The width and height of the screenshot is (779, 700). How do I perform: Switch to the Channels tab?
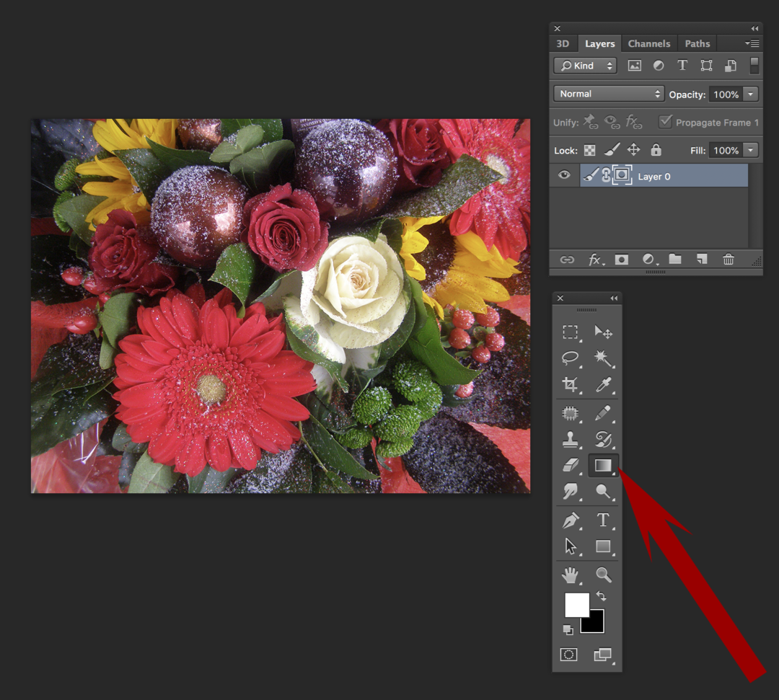click(649, 43)
